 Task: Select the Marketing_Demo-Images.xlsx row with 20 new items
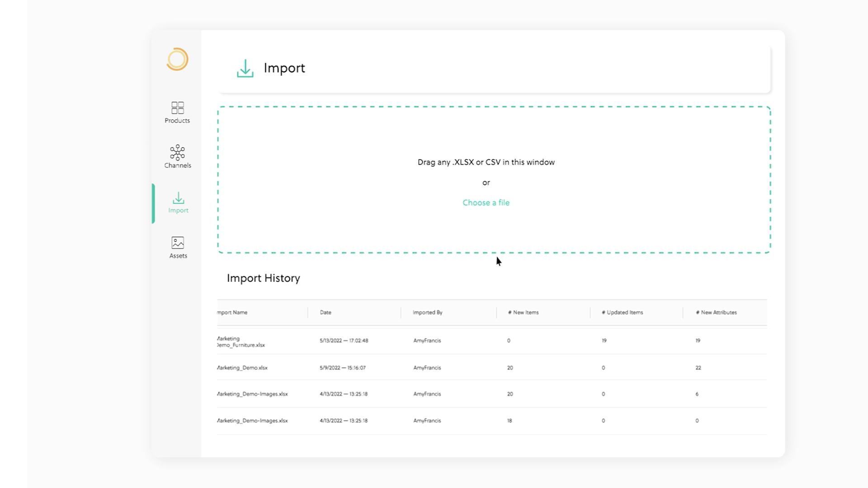[x=252, y=394]
